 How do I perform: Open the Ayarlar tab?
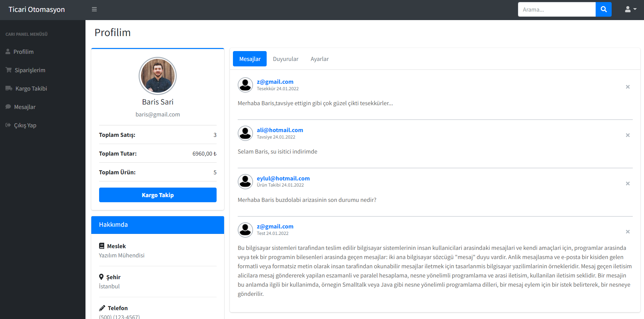click(319, 59)
